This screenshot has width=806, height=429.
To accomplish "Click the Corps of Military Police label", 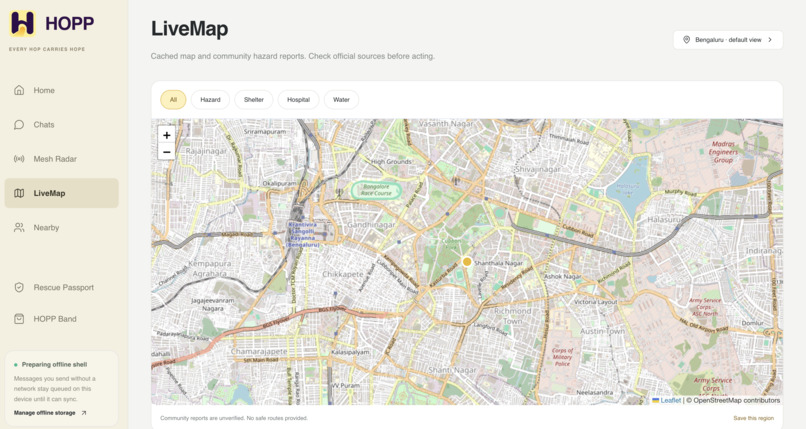I will point(562,357).
